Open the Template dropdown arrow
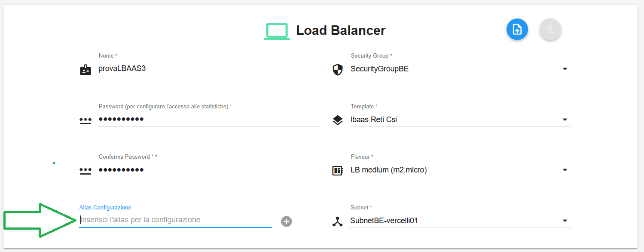The width and height of the screenshot is (644, 252). click(565, 120)
